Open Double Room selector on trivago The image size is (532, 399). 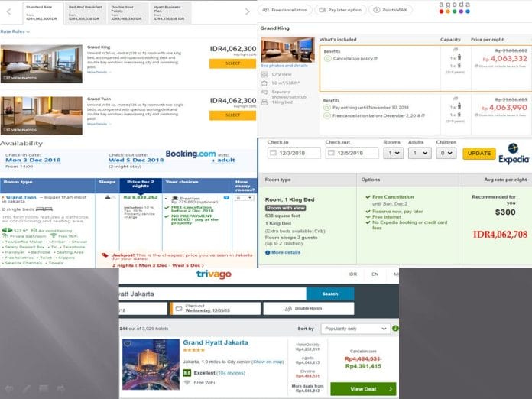[308, 308]
